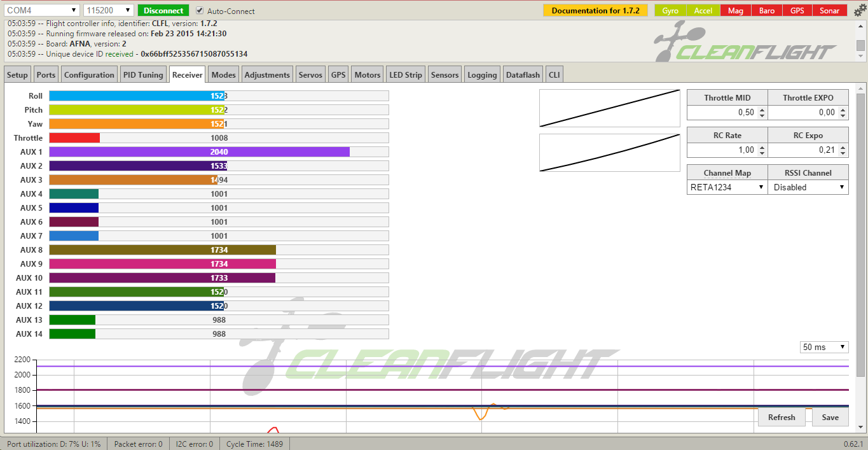Open Documentation for 1.7.2 link
This screenshot has width=868, height=450.
pos(595,10)
